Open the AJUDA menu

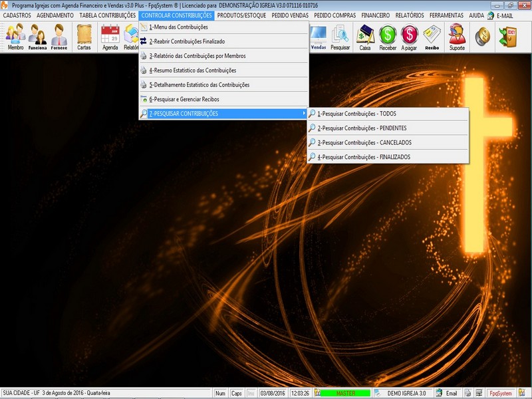(476, 15)
